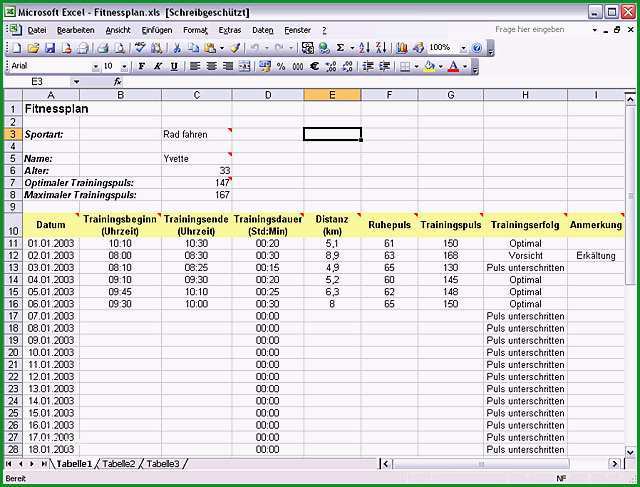Print the sheet with printer icon

tap(103, 48)
